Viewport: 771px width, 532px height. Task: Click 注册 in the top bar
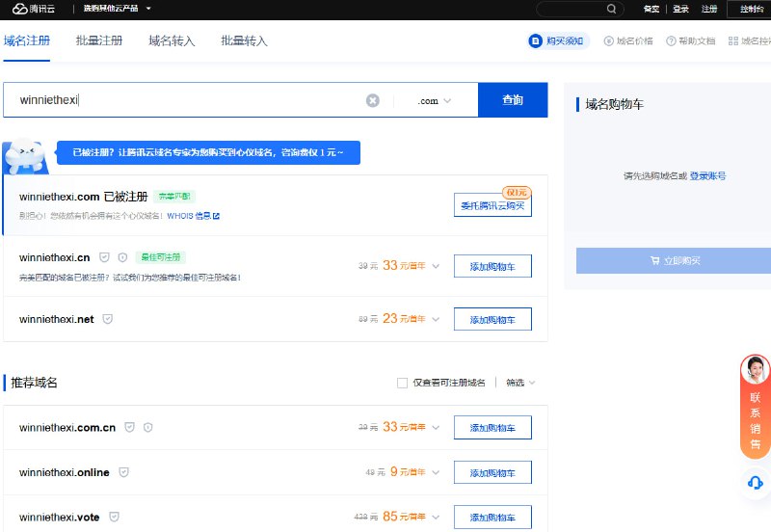point(709,9)
